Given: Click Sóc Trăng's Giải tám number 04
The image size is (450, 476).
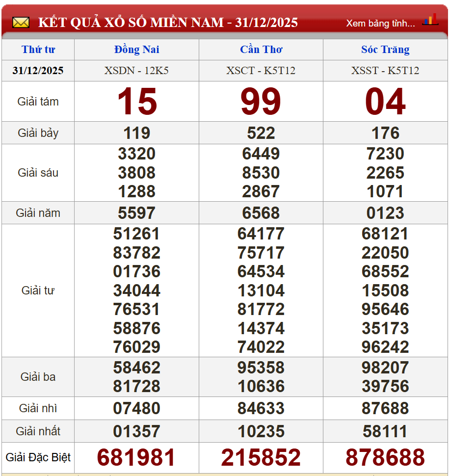Looking at the screenshot, I should [x=385, y=102].
